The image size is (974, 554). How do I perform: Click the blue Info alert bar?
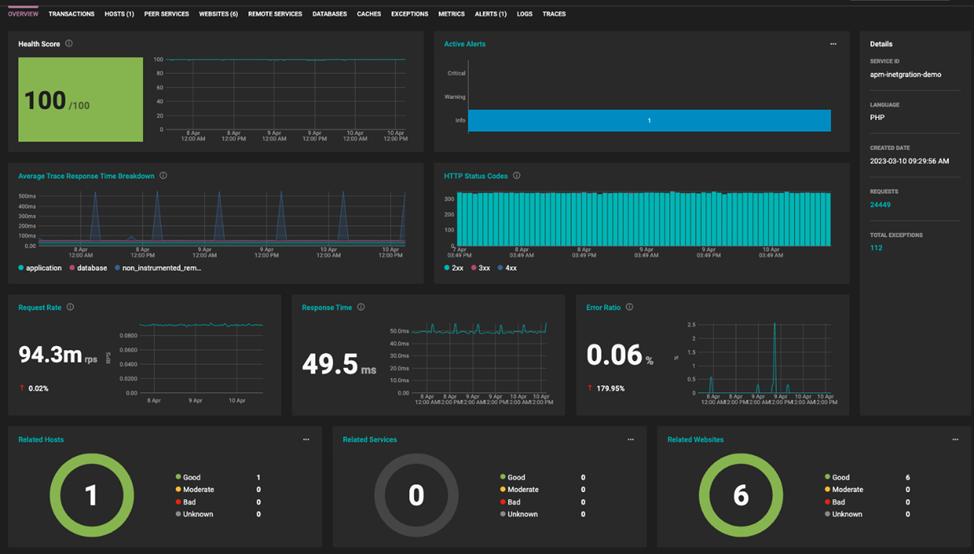tap(649, 120)
